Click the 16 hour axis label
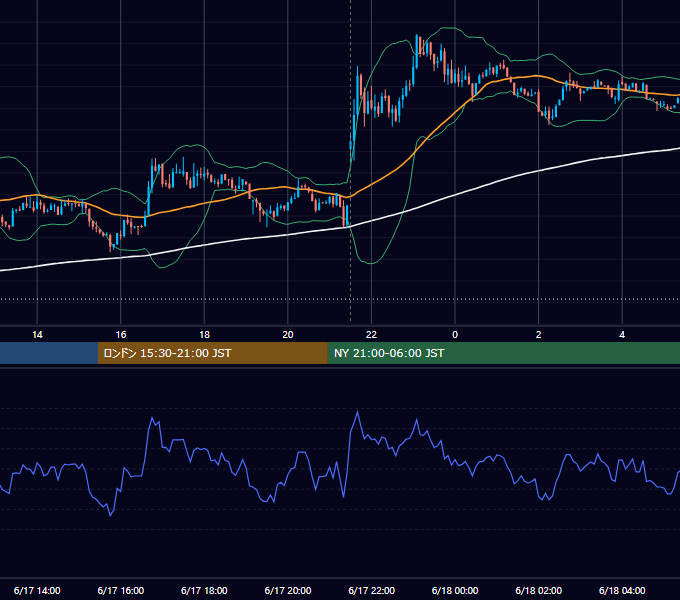Screen dimensions: 680x600 click(121, 335)
